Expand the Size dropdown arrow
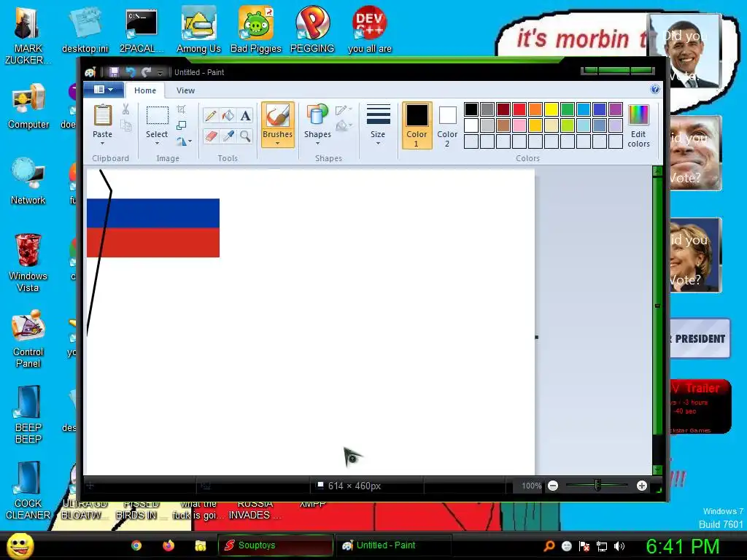Screen dimensions: 747x560 pos(378,144)
